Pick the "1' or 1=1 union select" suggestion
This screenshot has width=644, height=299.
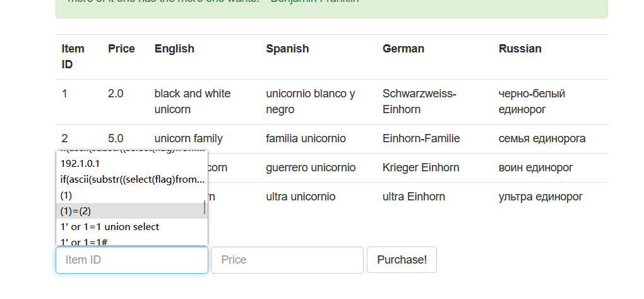pos(114,226)
